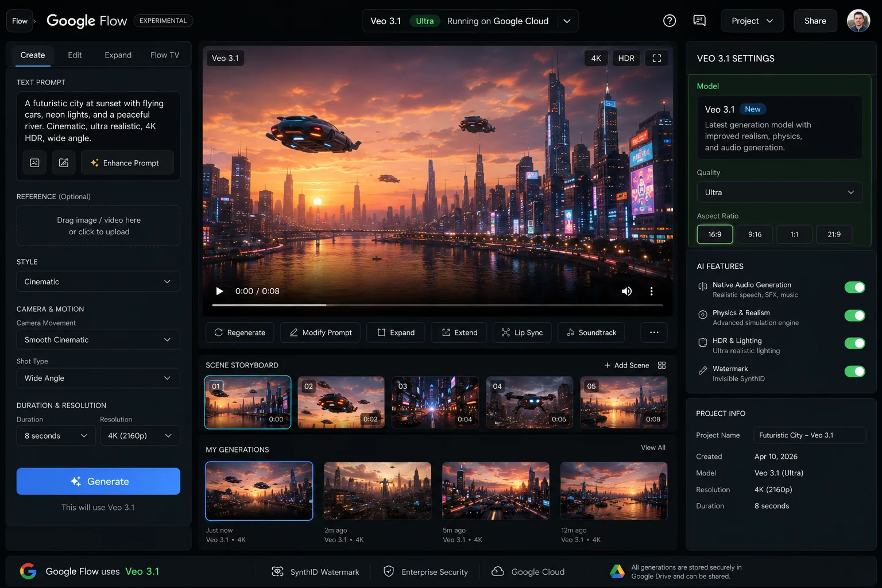Switch to the Create tab

(33, 55)
